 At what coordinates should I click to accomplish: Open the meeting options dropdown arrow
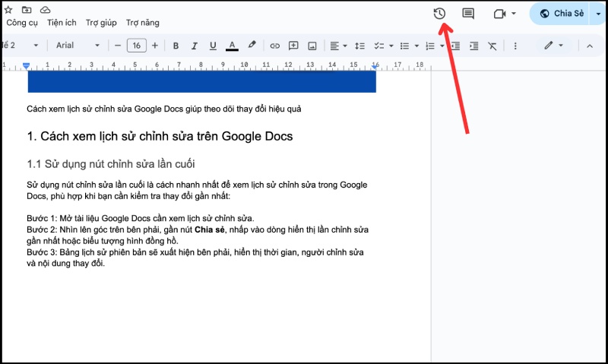[514, 14]
